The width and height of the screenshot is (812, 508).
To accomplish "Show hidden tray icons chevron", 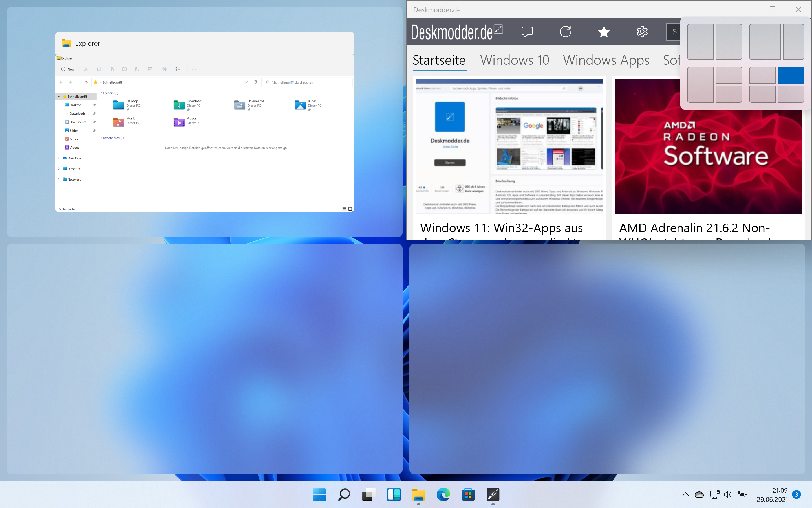I will click(x=685, y=494).
